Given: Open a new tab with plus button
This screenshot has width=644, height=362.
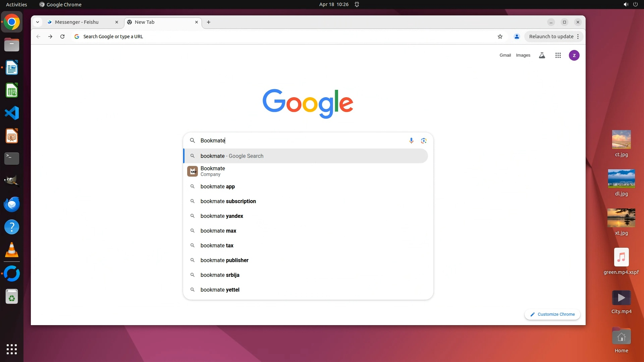Looking at the screenshot, I should pos(209,22).
